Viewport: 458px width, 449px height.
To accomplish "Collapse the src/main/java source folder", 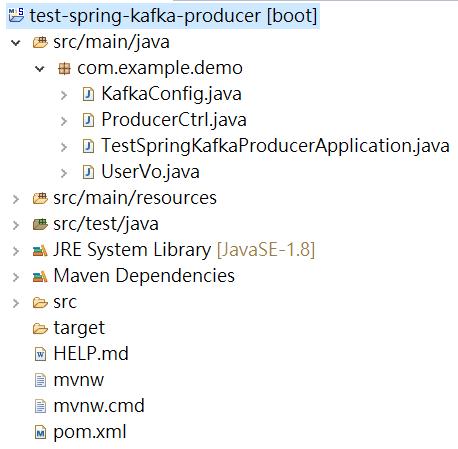I will point(16,43).
